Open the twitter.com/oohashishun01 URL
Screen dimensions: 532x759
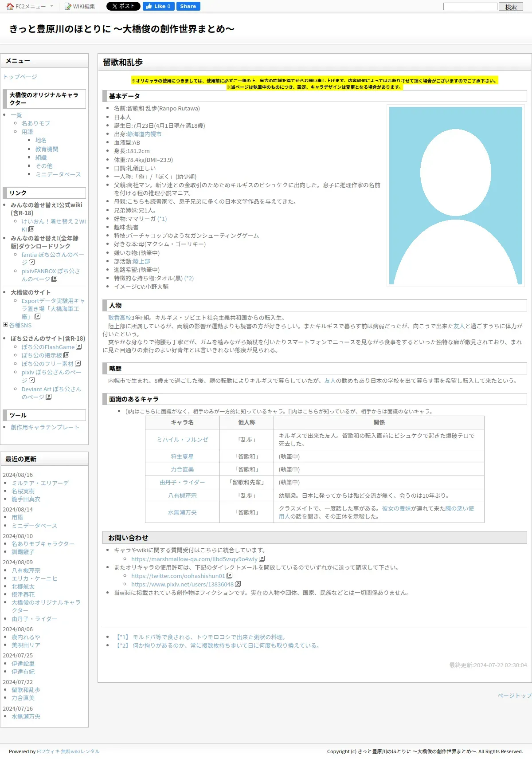(178, 576)
